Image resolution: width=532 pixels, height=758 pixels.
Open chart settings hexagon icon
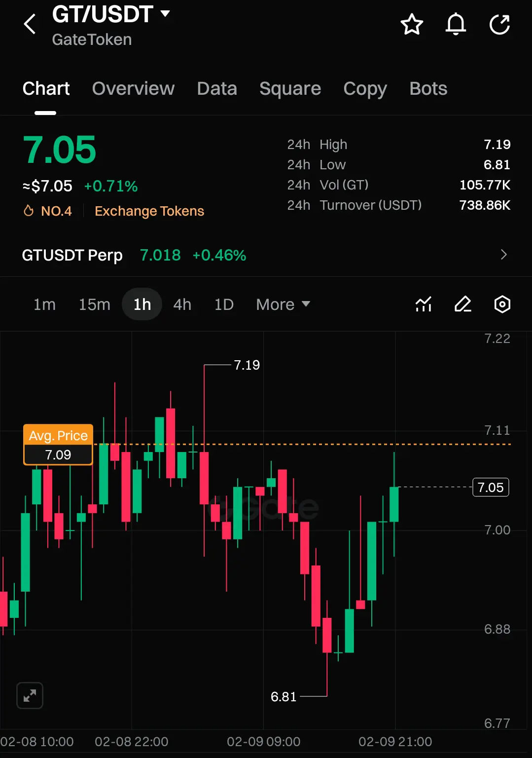tap(502, 304)
